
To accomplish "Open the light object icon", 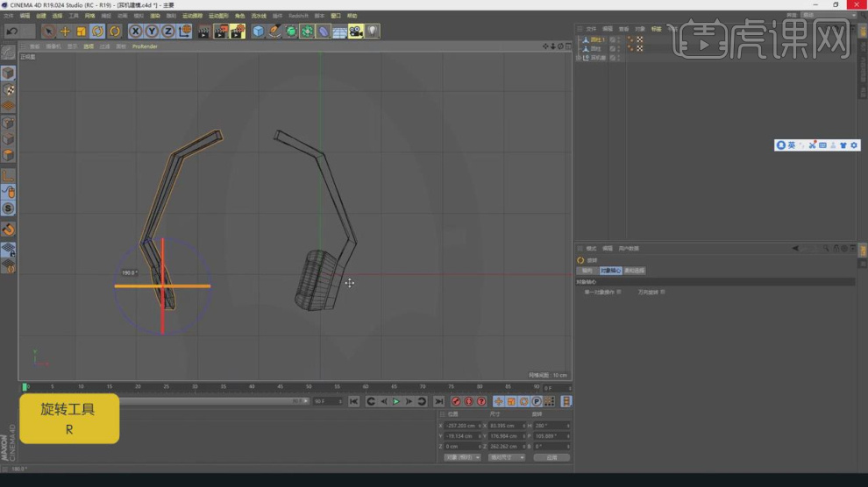I will point(373,32).
